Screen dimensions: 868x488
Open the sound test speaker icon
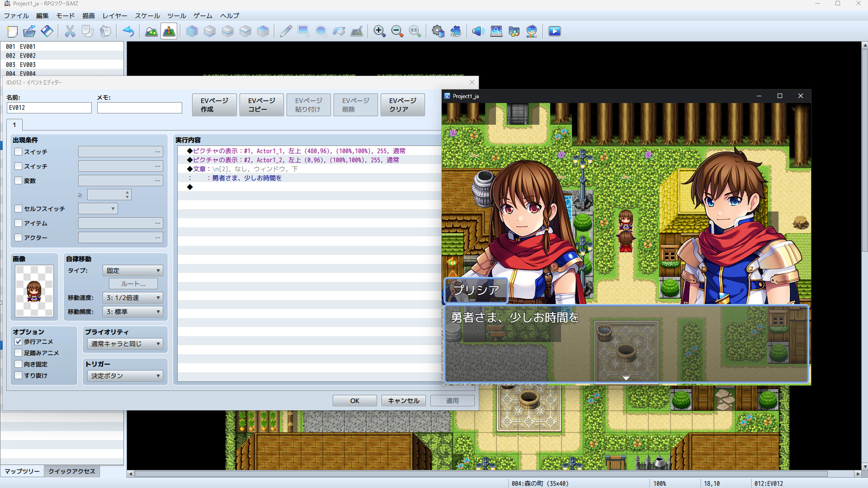pos(478,31)
